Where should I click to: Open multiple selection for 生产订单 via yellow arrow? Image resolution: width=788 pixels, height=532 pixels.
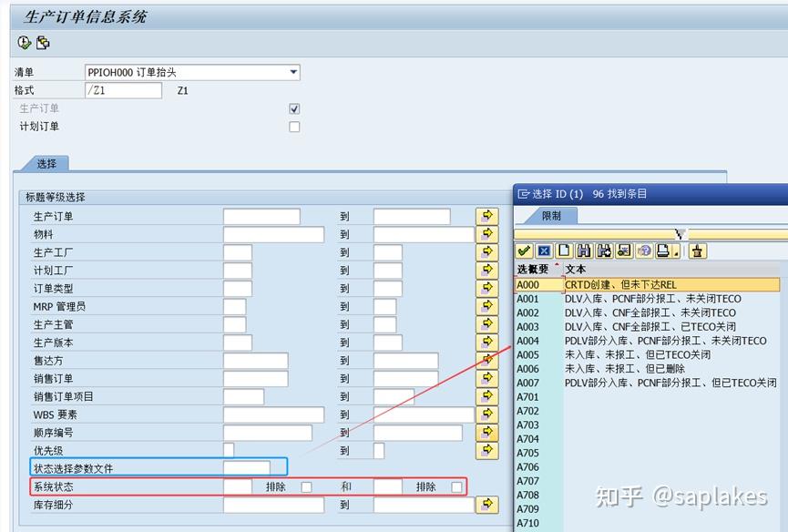click(487, 215)
